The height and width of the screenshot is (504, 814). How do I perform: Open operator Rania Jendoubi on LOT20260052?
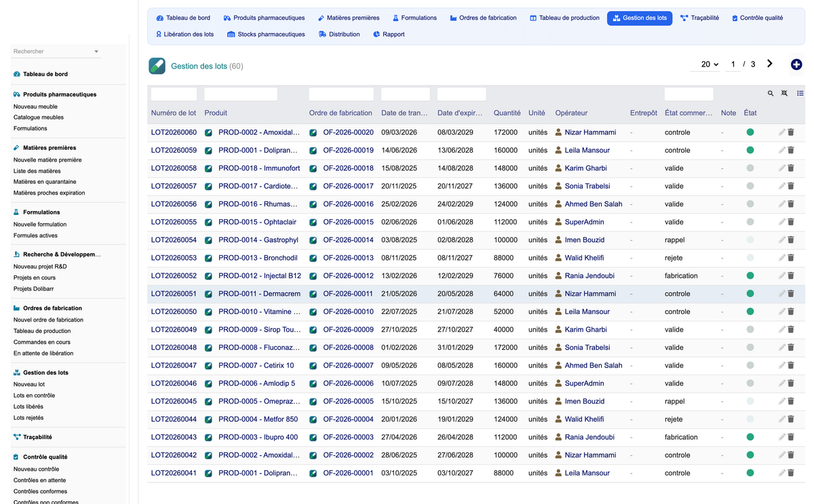589,276
